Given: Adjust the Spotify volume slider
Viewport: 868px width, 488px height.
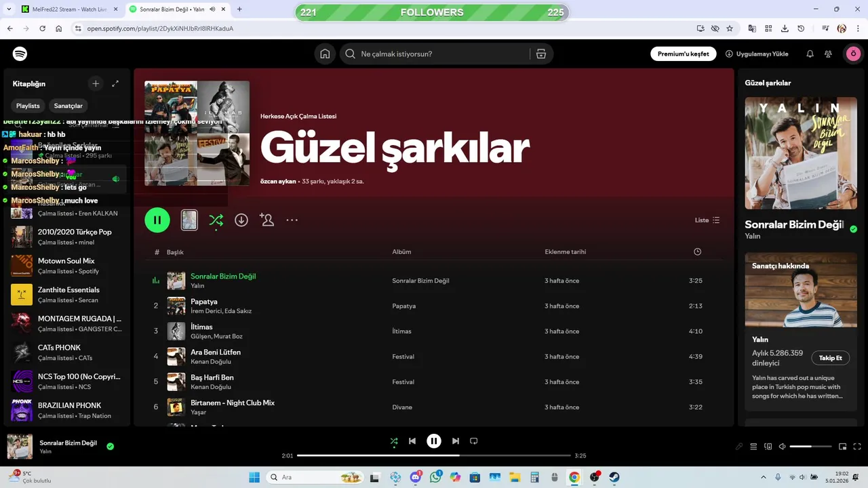Looking at the screenshot, I should coord(810,447).
